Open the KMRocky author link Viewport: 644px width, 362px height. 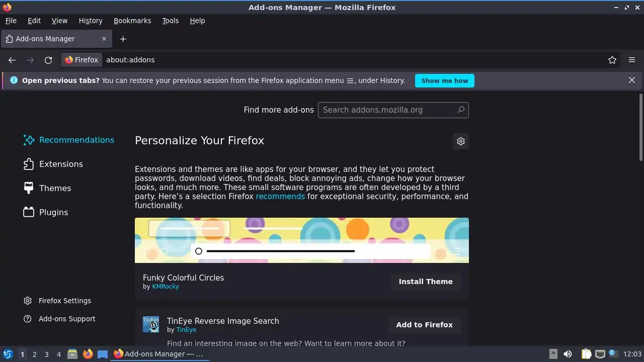[x=166, y=287]
